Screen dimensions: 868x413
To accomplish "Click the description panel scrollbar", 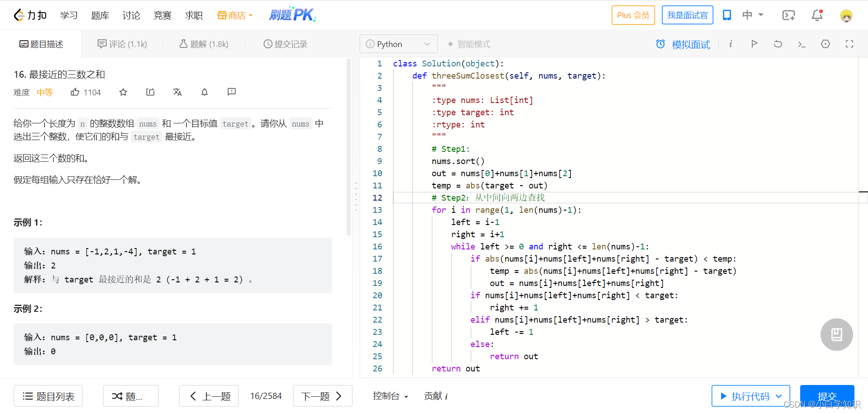I will coord(349,147).
